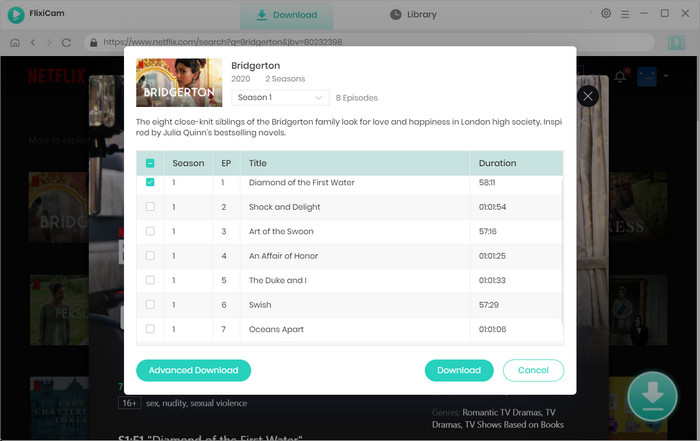The width and height of the screenshot is (700, 441).
Task: Open the hamburger menu icon
Action: (625, 14)
